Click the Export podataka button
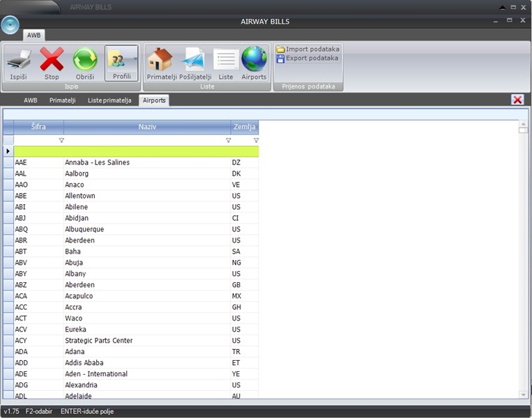The image size is (532, 418). tap(307, 59)
